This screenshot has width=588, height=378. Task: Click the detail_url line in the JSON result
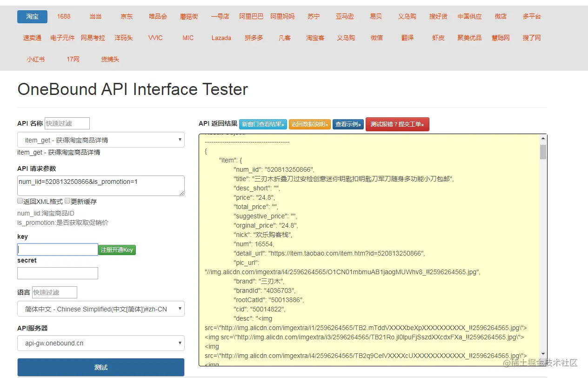click(329, 253)
